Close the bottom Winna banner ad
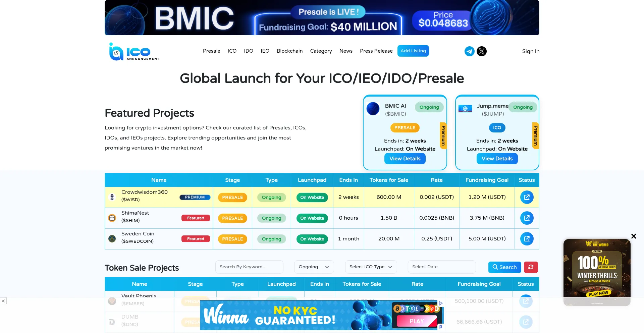Image resolution: width=644 pixels, height=333 pixels. pos(3,301)
